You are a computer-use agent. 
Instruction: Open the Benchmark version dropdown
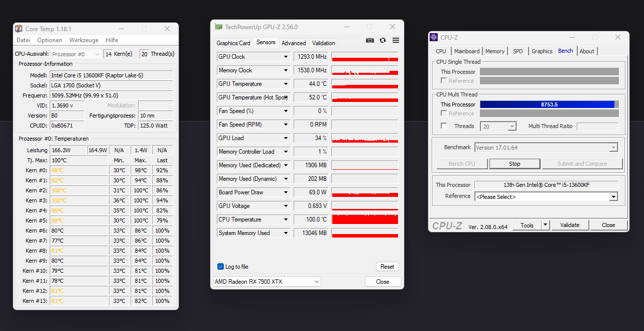[x=546, y=148]
